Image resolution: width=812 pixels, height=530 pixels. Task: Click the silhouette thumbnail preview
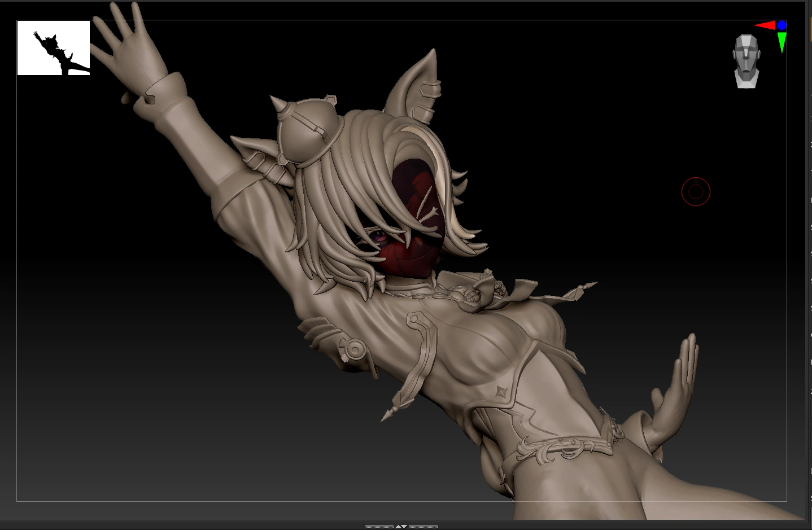(x=54, y=48)
